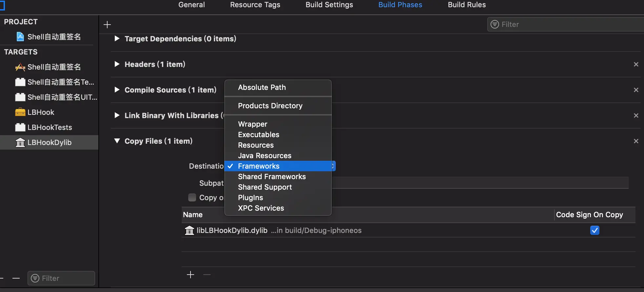Image resolution: width=644 pixels, height=292 pixels.
Task: Open the Build Rules tab
Action: (467, 5)
